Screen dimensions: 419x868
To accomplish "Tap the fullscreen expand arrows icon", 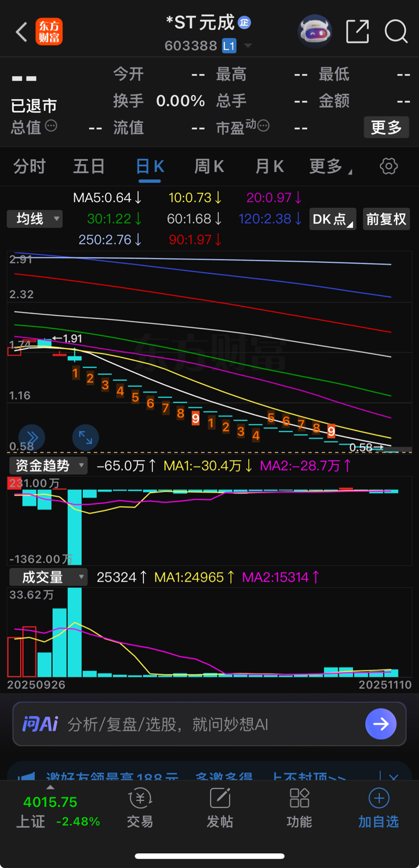I will [86, 437].
